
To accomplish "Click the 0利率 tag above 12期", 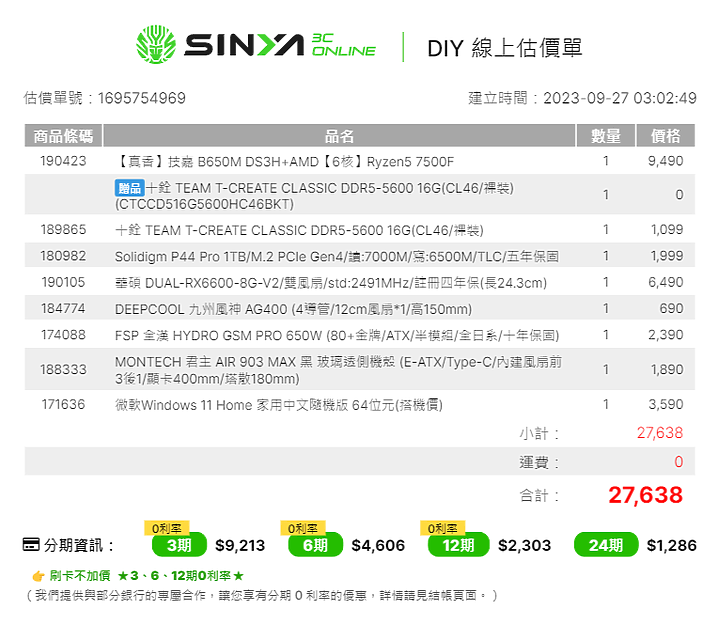I will 443,528.
